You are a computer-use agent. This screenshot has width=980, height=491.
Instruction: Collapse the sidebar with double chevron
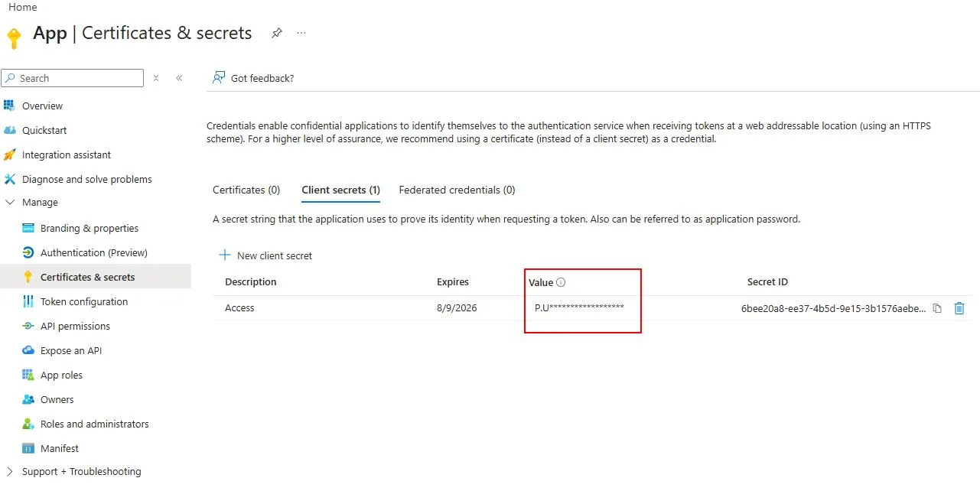[x=179, y=78]
